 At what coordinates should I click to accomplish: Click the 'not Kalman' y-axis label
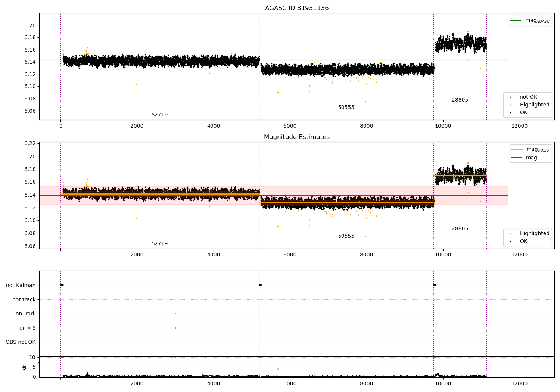coord(21,285)
